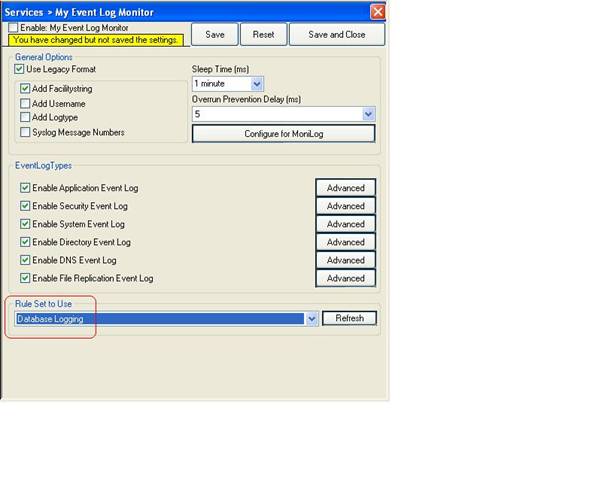The height and width of the screenshot is (480, 605).
Task: Enable the My Event Log Monitor checkbox
Action: tap(13, 28)
